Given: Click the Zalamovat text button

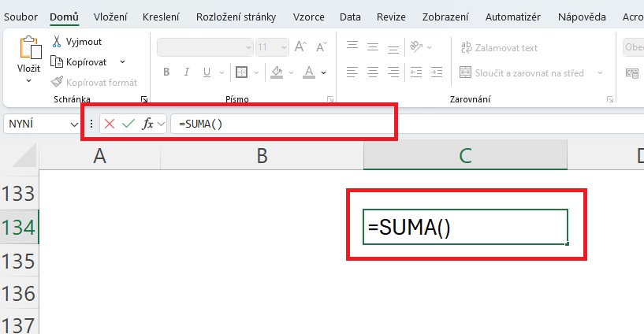Looking at the screenshot, I should click(x=500, y=48).
